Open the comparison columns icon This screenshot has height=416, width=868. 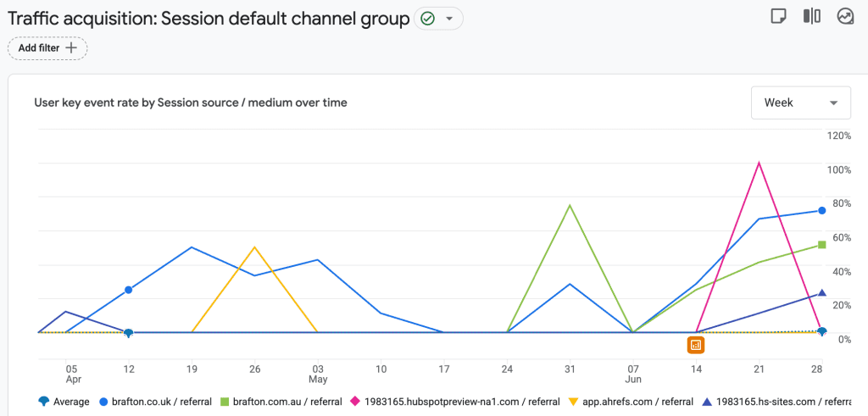click(811, 17)
